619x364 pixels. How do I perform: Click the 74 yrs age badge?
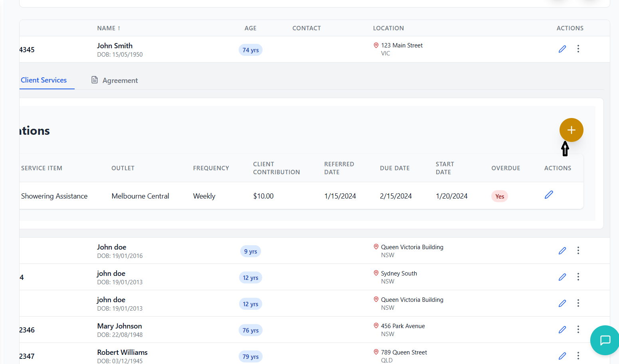[x=251, y=50]
